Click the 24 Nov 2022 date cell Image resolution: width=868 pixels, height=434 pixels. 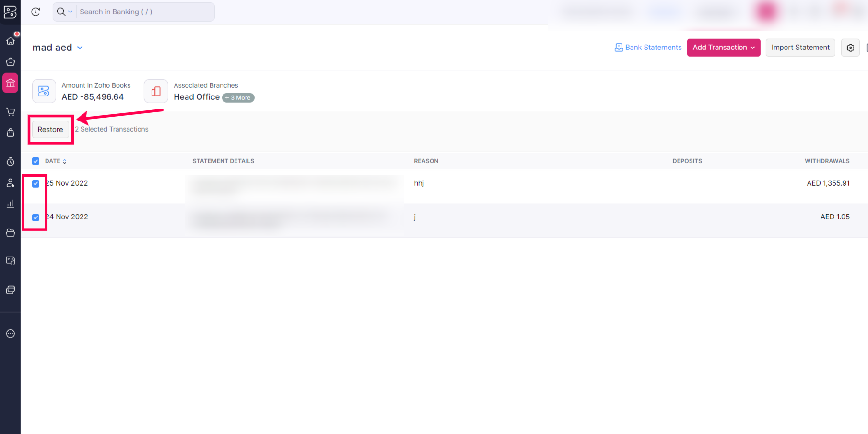(x=67, y=217)
